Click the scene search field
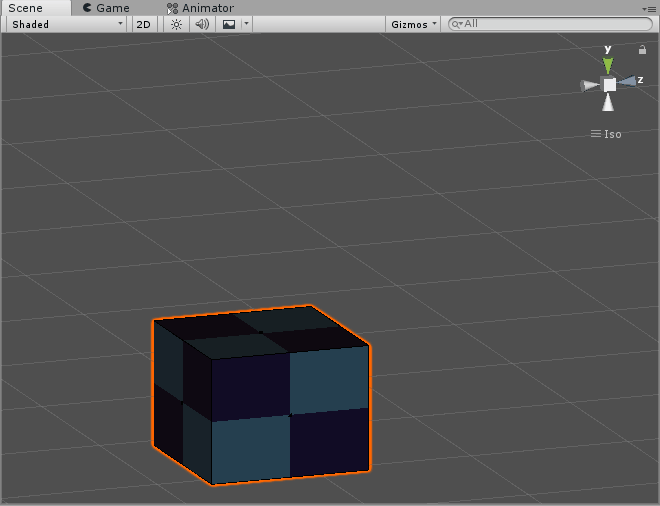The image size is (660, 506). tap(551, 24)
